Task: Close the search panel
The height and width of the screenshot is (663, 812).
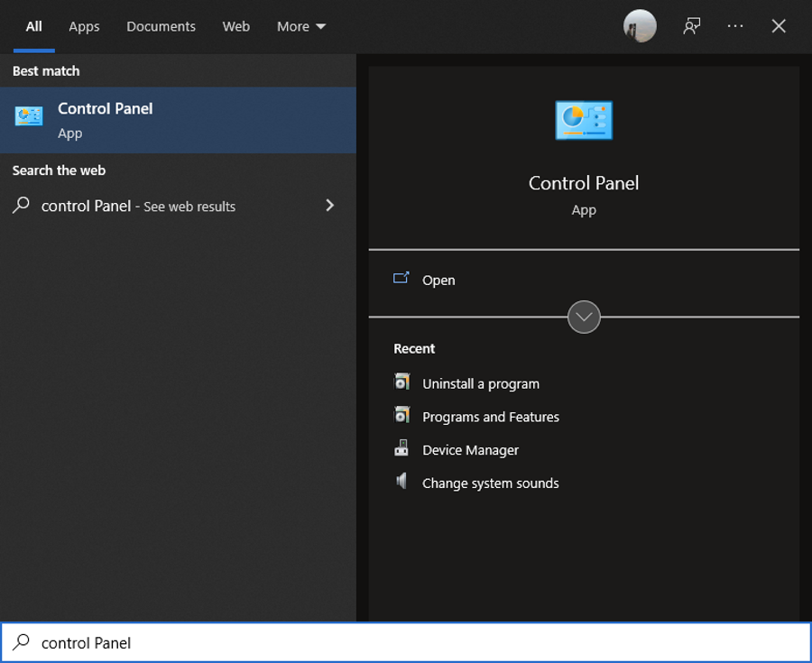Action: (x=779, y=26)
